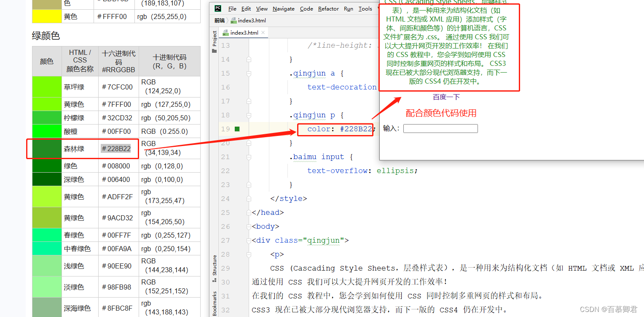Viewport: 644px width, 317px height.
Task: Click the PyCharm logo icon
Action: (x=217, y=8)
